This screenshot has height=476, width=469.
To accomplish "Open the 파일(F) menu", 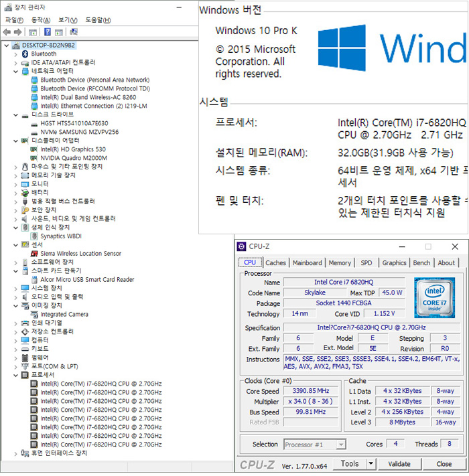I will point(14,20).
